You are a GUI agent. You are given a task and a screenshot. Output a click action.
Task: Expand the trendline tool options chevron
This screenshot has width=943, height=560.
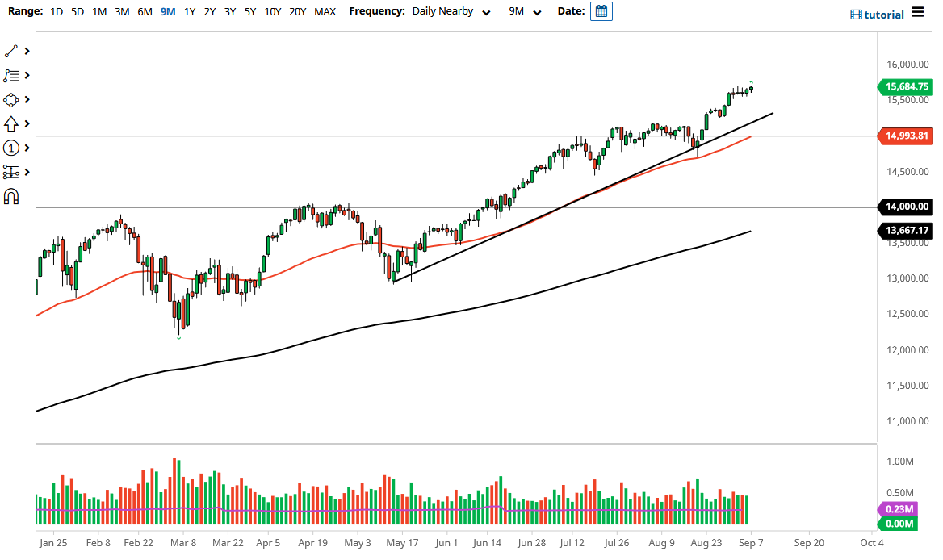point(28,51)
